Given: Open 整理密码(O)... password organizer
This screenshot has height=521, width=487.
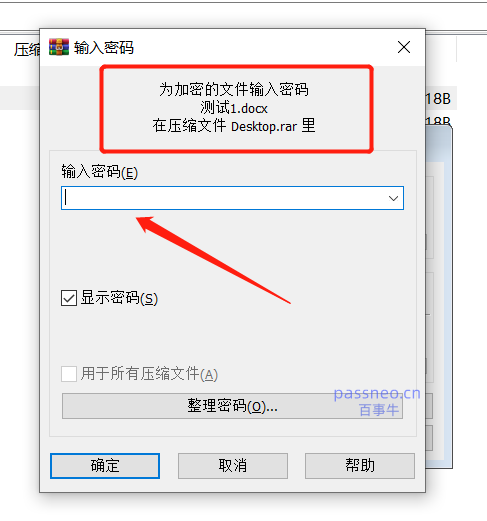Looking at the screenshot, I should point(232,406).
